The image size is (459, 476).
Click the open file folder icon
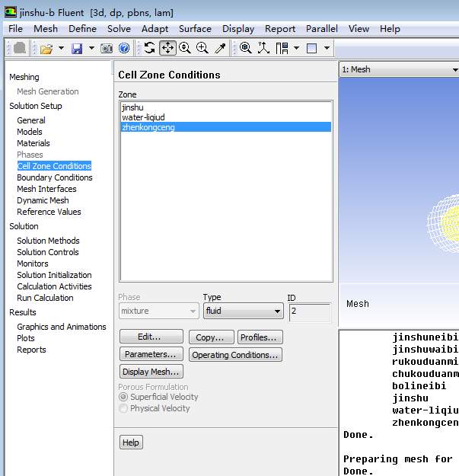click(46, 48)
